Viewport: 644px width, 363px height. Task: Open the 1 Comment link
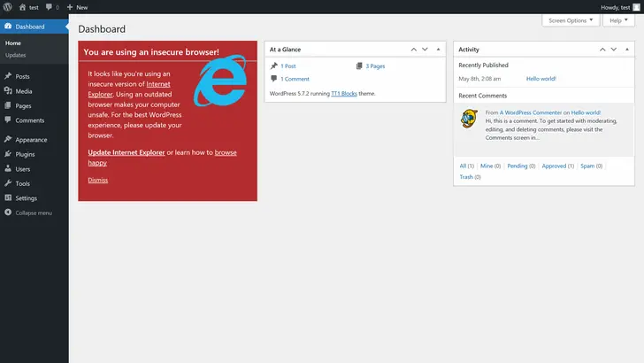[x=295, y=79]
